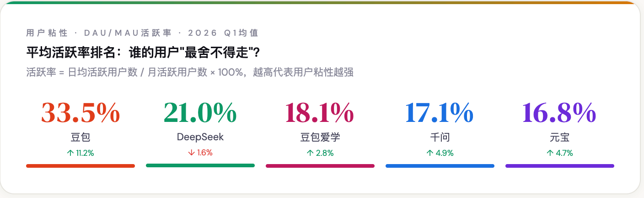The image size is (644, 198).
Task: Click the 千问 label
Action: (440, 137)
